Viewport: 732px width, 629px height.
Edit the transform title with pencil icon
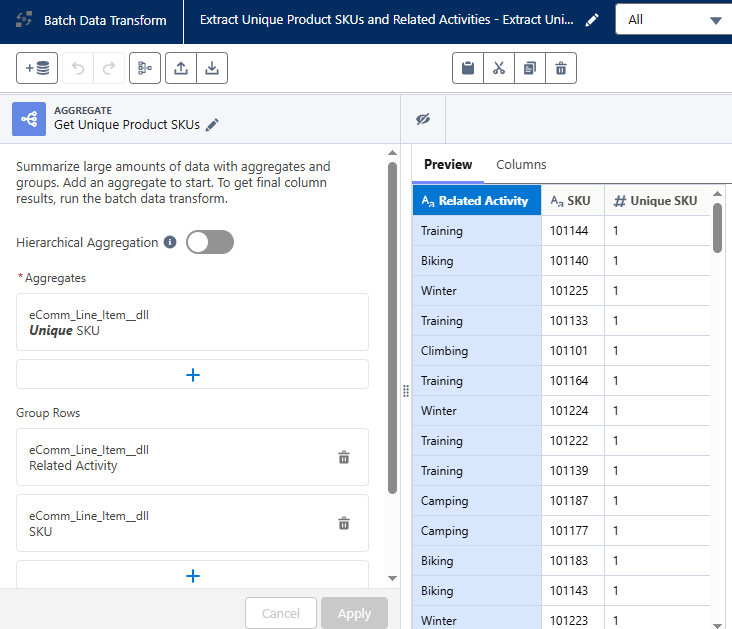tap(592, 21)
